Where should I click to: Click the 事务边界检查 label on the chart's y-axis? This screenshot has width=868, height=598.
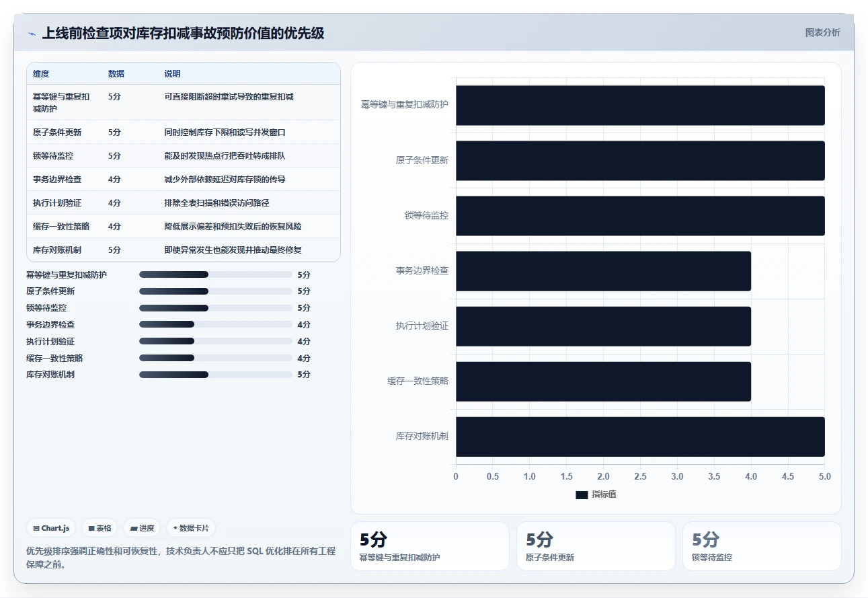click(422, 270)
